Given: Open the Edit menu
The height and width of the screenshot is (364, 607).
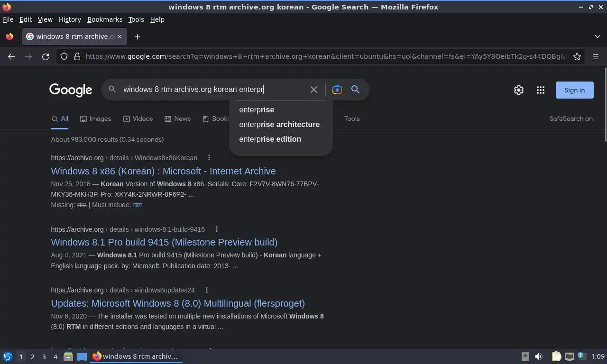Looking at the screenshot, I should [26, 19].
